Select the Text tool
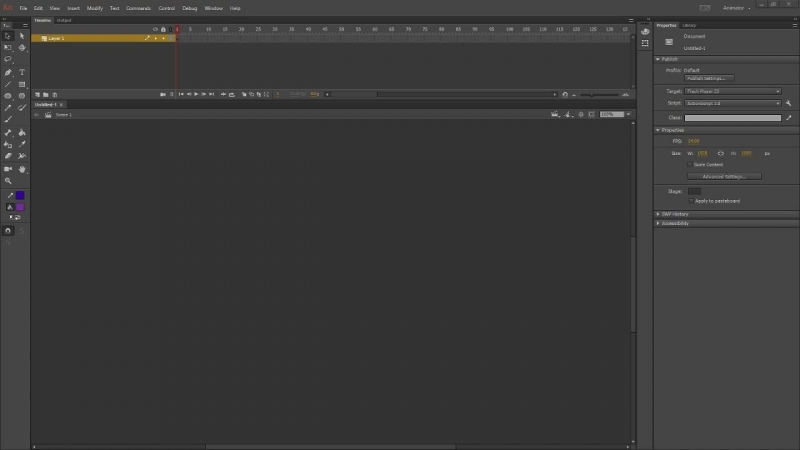 click(22, 72)
